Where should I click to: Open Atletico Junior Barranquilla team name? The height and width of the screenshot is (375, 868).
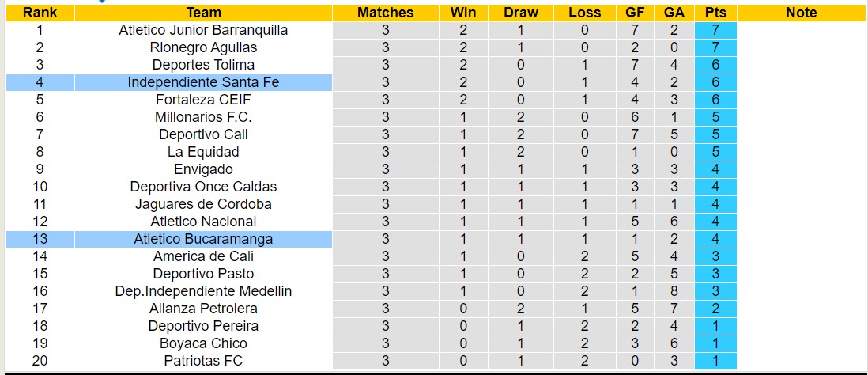pyautogui.click(x=203, y=30)
